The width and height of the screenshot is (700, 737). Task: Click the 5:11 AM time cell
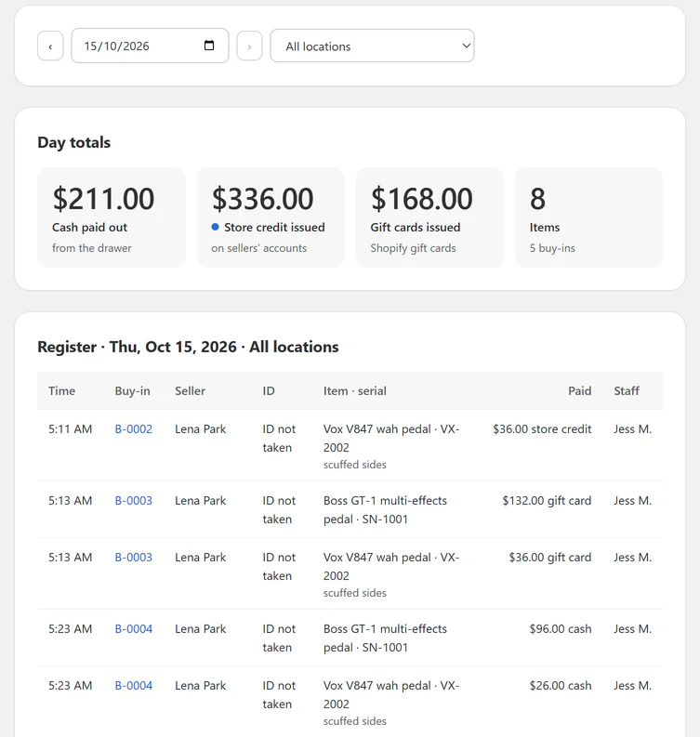pyautogui.click(x=70, y=429)
